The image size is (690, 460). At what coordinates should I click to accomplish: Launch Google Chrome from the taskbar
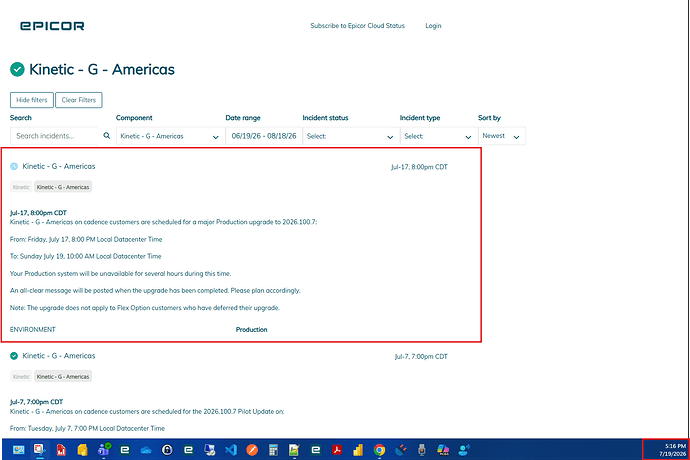pyautogui.click(x=379, y=450)
